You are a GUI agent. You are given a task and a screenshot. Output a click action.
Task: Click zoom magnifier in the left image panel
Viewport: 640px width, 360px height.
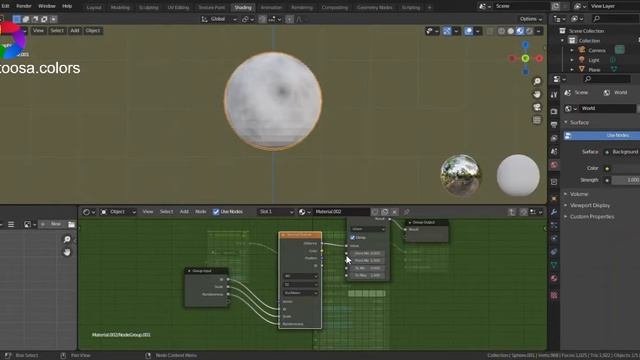[x=67, y=239]
